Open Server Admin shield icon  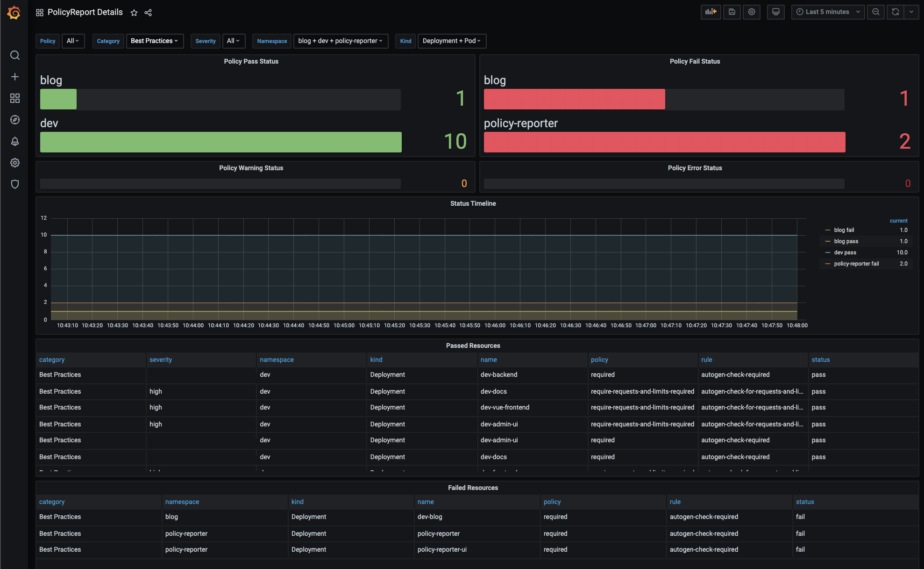click(x=15, y=184)
